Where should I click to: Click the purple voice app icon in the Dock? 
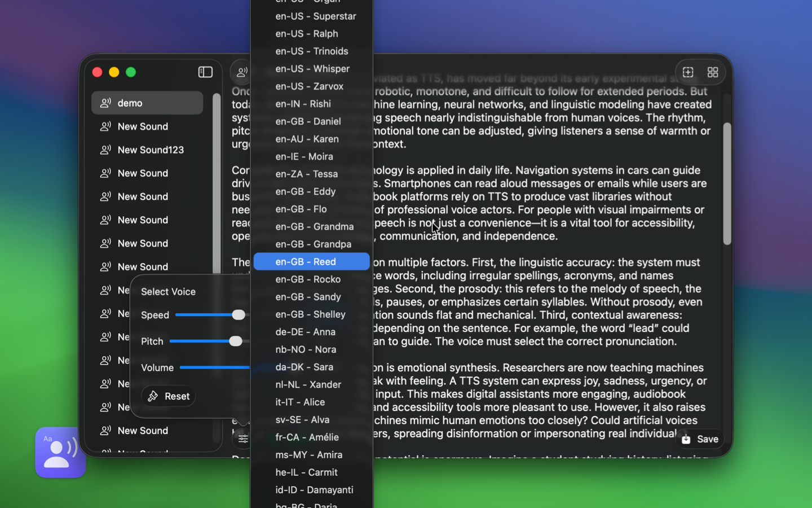point(60,453)
